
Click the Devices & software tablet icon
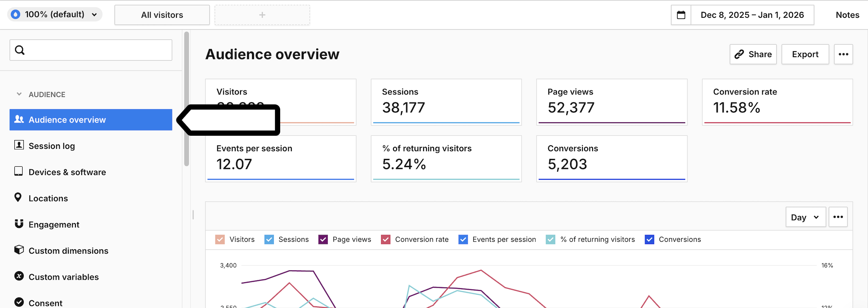19,171
